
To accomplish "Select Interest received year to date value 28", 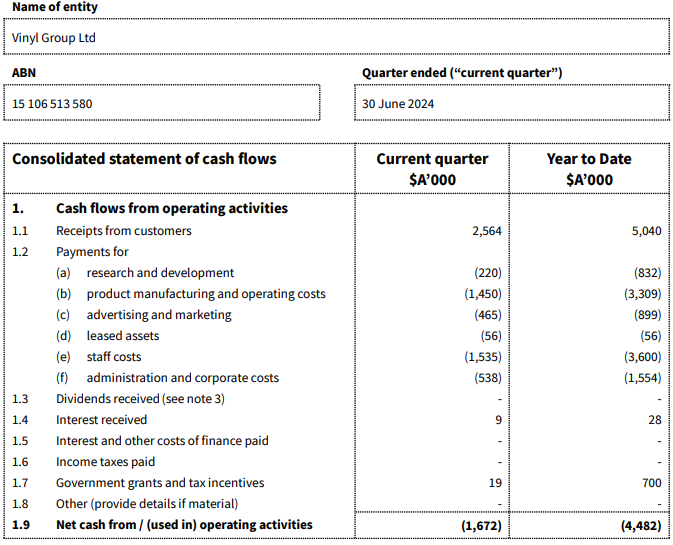I will tap(654, 420).
